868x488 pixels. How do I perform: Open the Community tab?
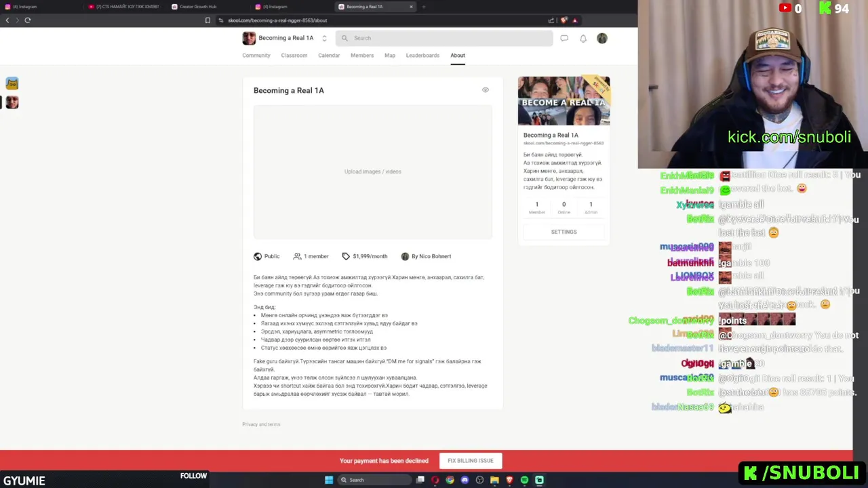click(256, 56)
